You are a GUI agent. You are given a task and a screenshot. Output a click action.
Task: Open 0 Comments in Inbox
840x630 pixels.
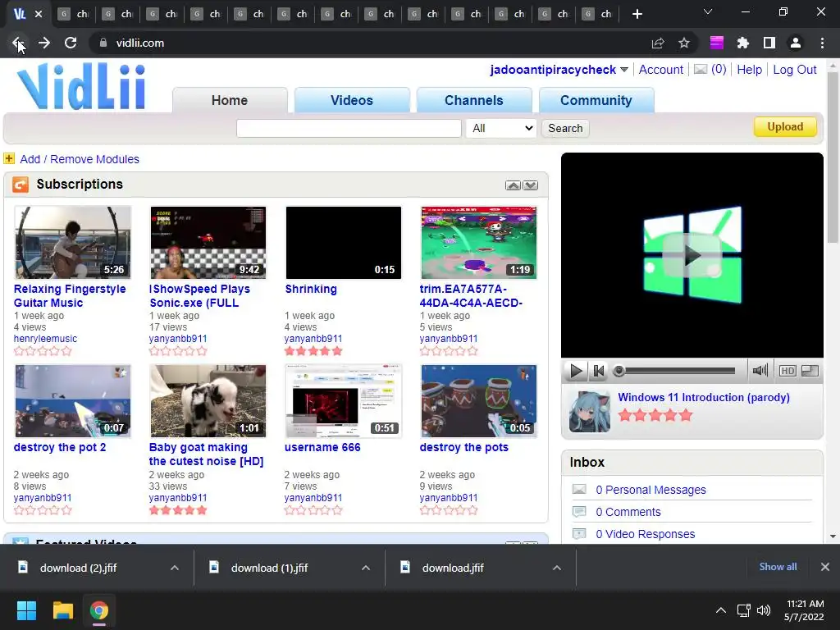628,512
